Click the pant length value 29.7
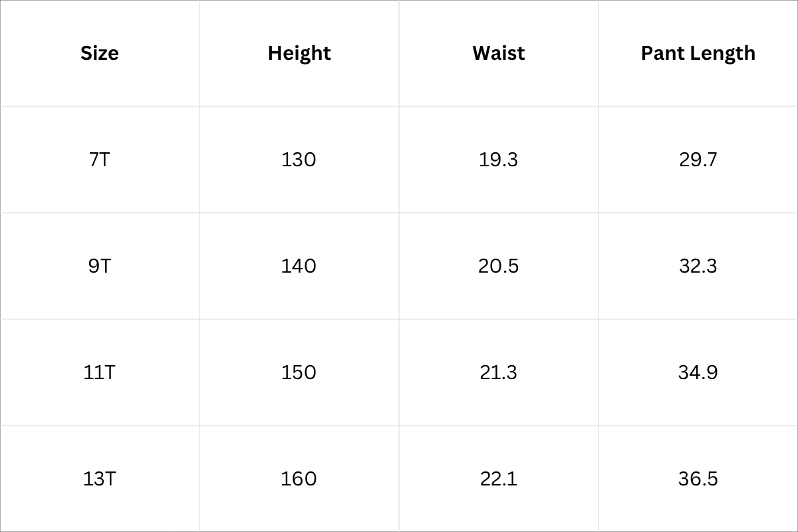This screenshot has height=532, width=798. click(698, 160)
